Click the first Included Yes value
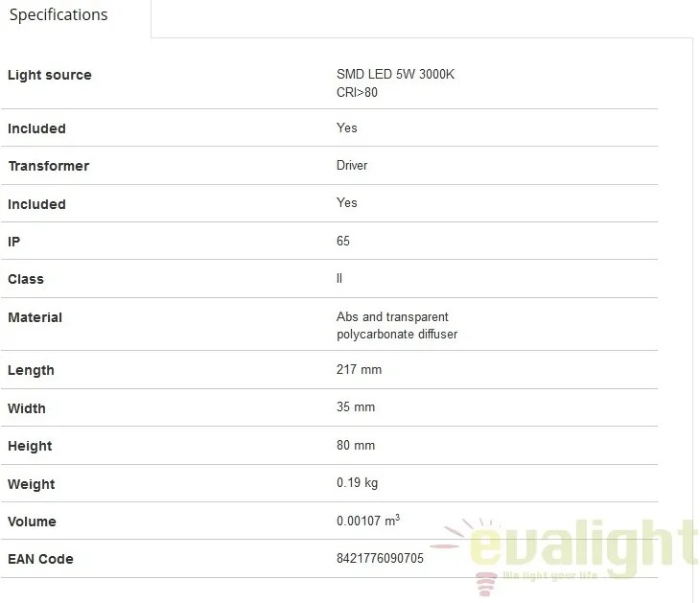This screenshot has width=700, height=603. [347, 128]
